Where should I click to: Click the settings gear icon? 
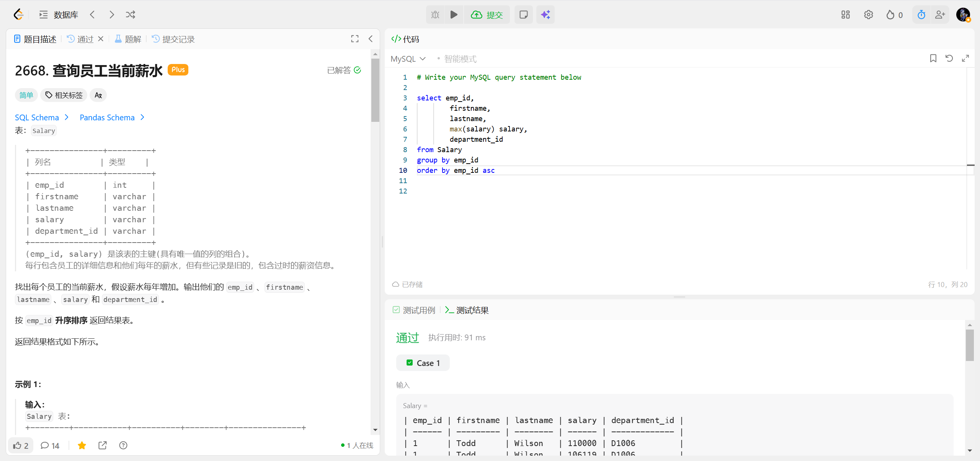(868, 15)
